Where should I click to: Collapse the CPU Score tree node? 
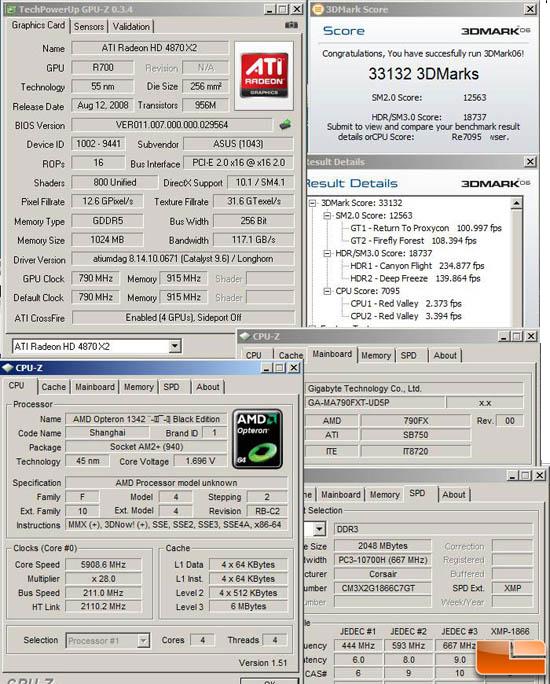[327, 291]
